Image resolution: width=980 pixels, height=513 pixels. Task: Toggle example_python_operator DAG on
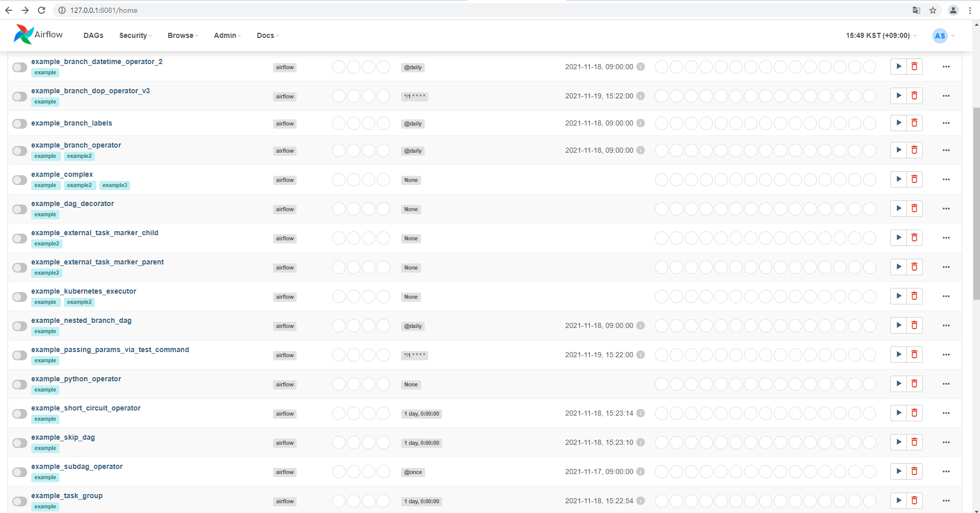pyautogui.click(x=19, y=384)
